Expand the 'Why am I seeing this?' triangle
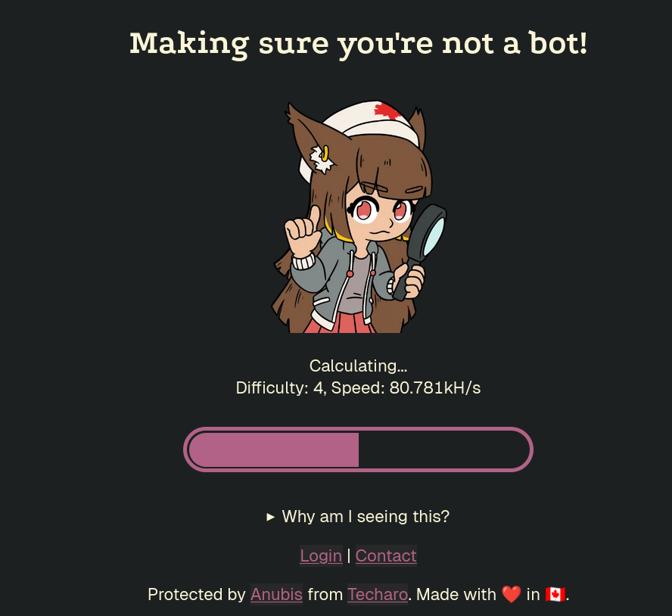The width and height of the screenshot is (672, 616). pos(270,517)
